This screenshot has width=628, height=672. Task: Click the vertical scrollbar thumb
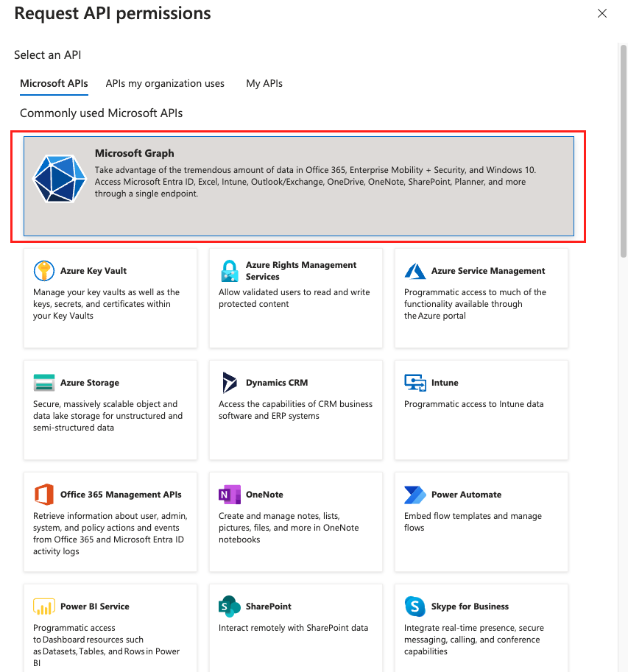pos(624,150)
